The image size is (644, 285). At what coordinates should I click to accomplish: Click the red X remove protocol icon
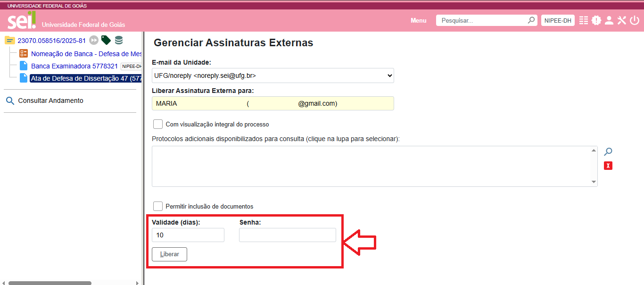[608, 166]
